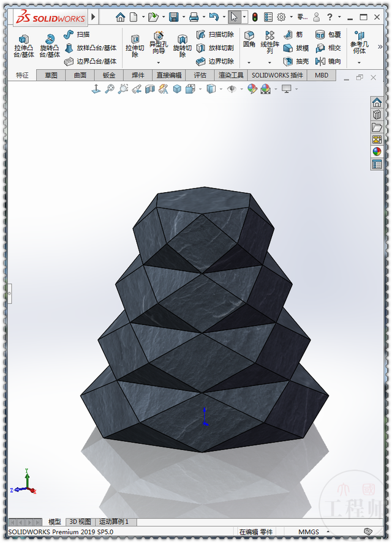Image resolution: width=392 pixels, height=543 pixels.
Task: Open Custom Properties task pane tab
Action: 377,164
